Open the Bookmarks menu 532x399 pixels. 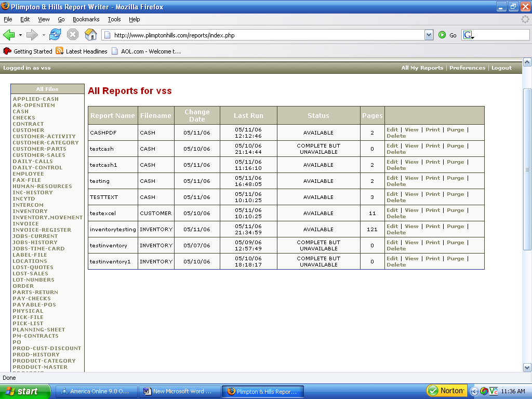(86, 19)
